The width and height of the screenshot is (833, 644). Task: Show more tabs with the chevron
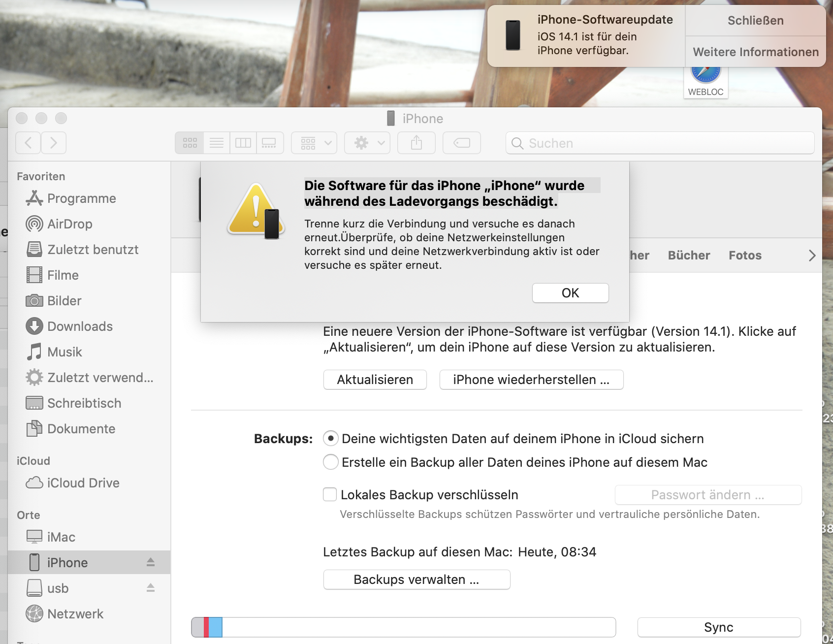812,256
